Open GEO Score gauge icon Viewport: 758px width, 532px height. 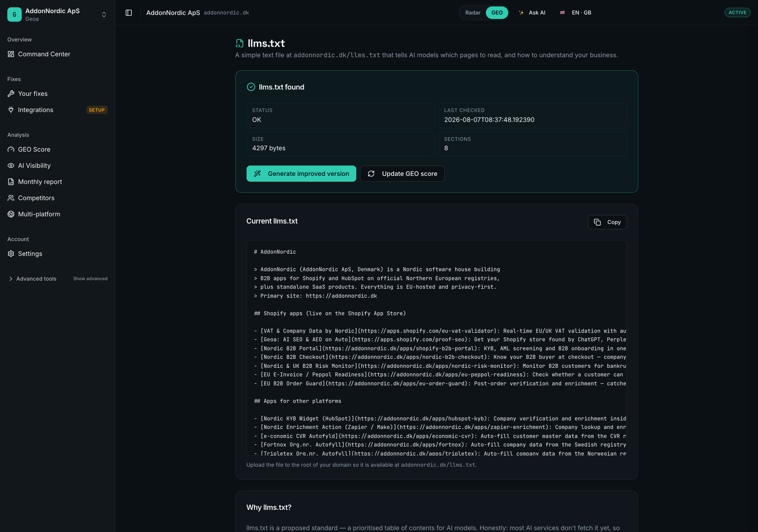[x=11, y=149]
